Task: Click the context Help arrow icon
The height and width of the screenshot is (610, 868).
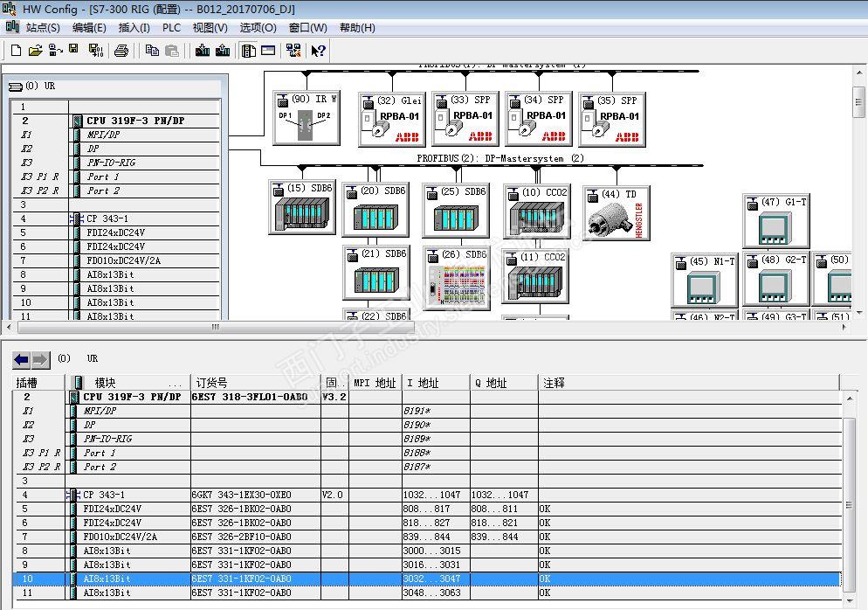Action: (319, 51)
